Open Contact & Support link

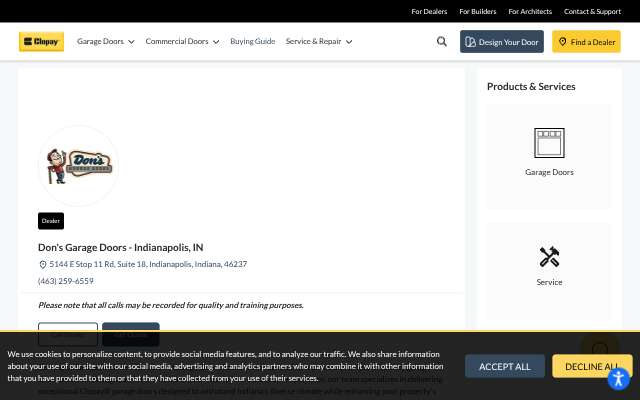(592, 11)
